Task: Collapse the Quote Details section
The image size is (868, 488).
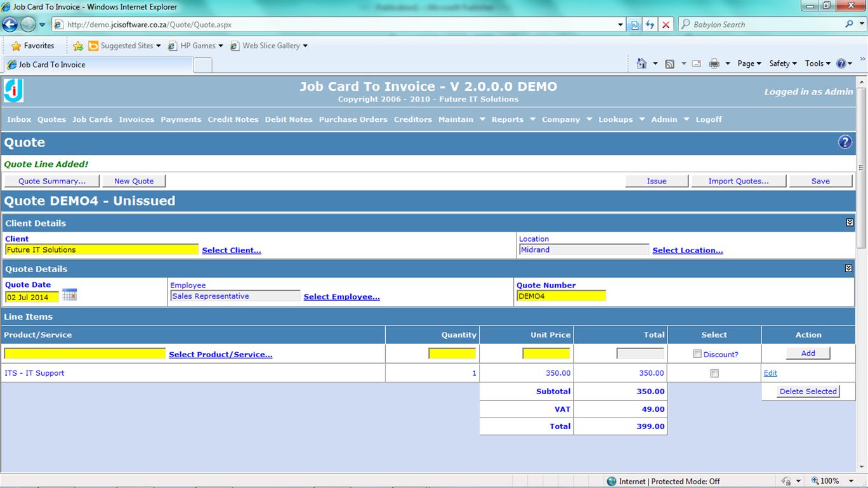Action: 848,268
